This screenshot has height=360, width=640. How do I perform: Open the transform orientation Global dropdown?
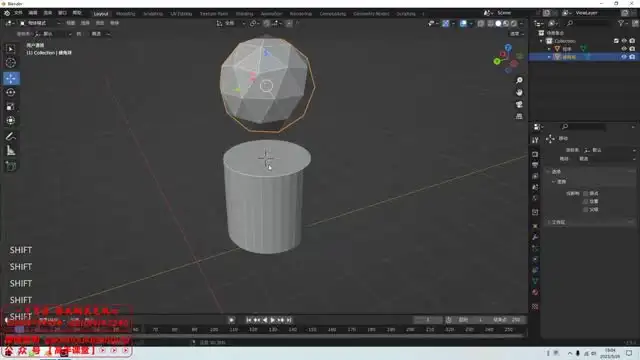(x=230, y=23)
